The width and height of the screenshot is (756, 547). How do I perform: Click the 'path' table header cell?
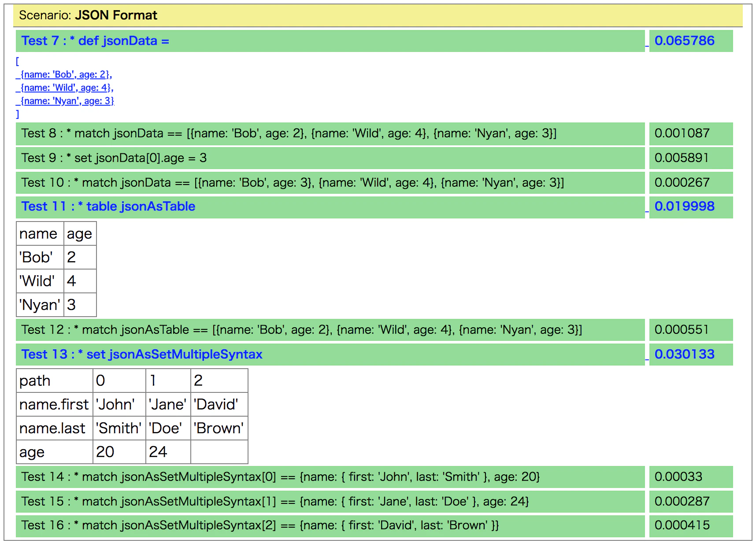point(55,381)
